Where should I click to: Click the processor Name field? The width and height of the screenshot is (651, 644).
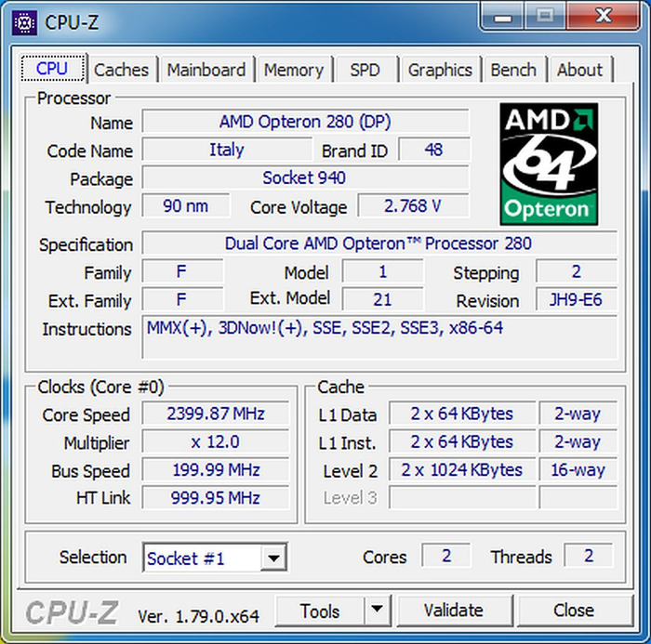[305, 123]
